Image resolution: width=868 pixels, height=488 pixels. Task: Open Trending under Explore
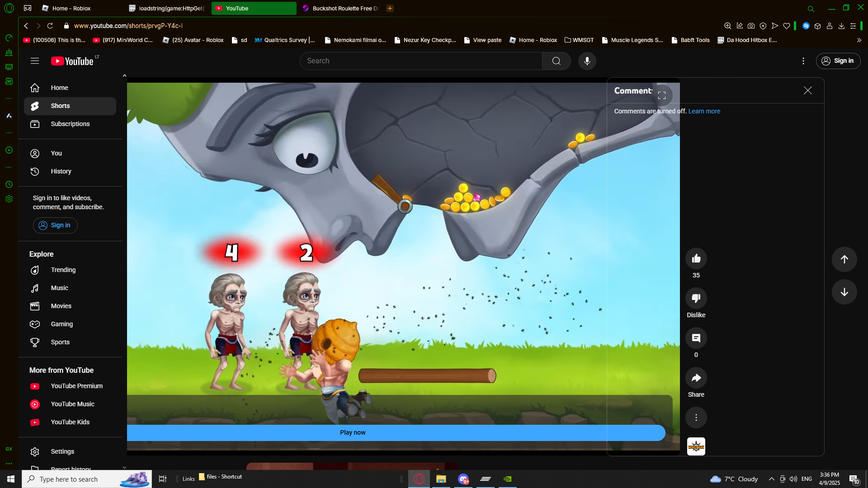(x=70, y=270)
